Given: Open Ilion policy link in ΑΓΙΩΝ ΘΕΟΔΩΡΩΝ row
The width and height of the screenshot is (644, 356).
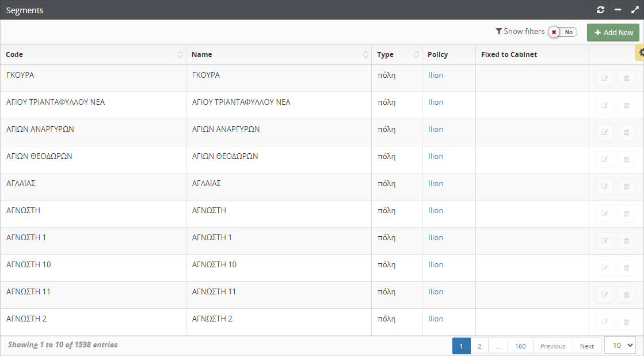Looking at the screenshot, I should click(436, 156).
